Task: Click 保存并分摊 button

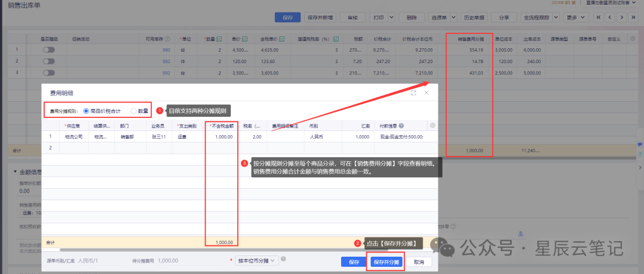Action: point(385,261)
